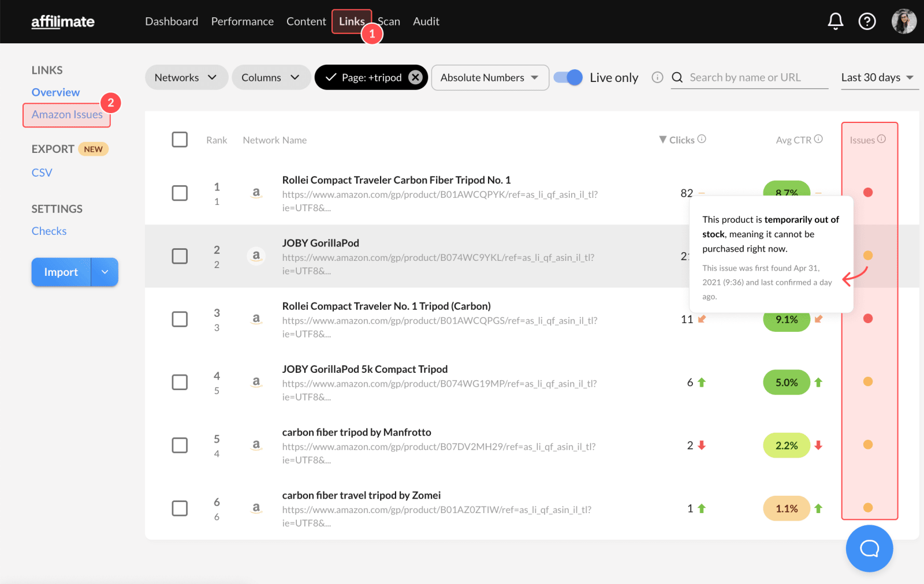The height and width of the screenshot is (584, 924).
Task: Open the Networks dropdown
Action: click(186, 77)
